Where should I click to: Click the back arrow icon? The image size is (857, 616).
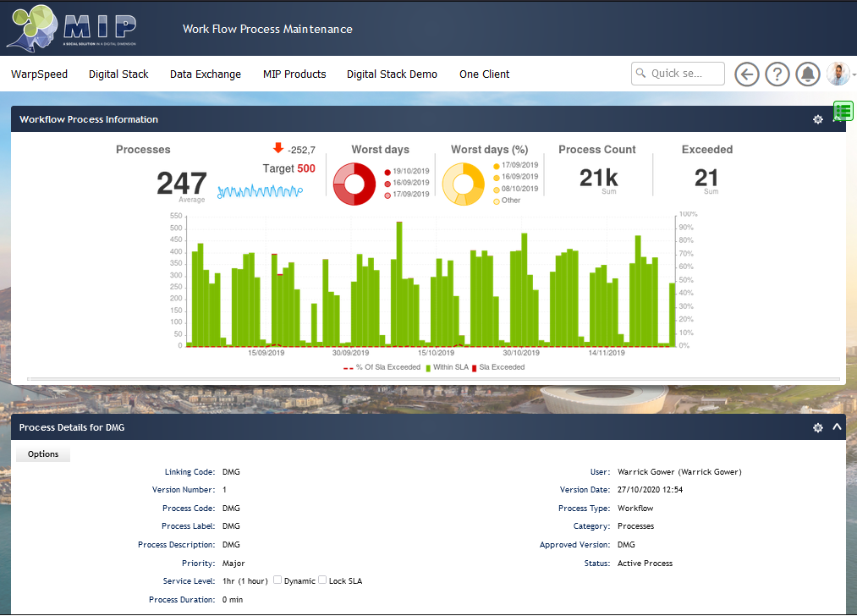click(746, 74)
